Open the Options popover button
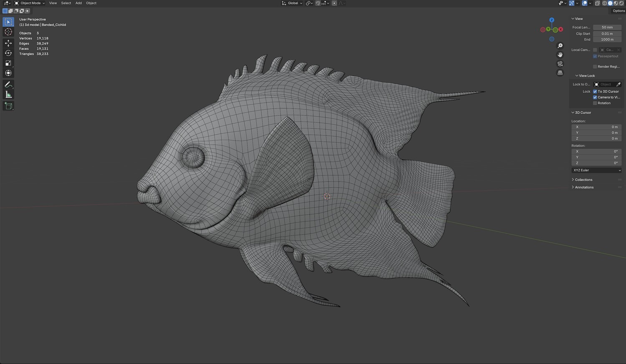 tap(618, 11)
